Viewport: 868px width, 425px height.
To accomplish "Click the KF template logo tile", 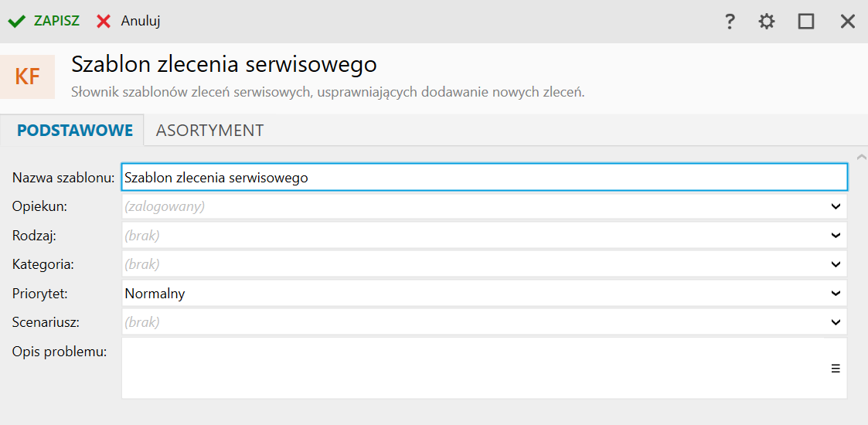I will [x=28, y=76].
